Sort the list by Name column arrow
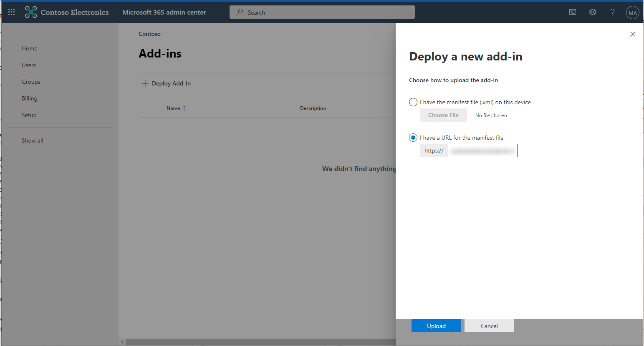The image size is (644, 346). pos(184,108)
